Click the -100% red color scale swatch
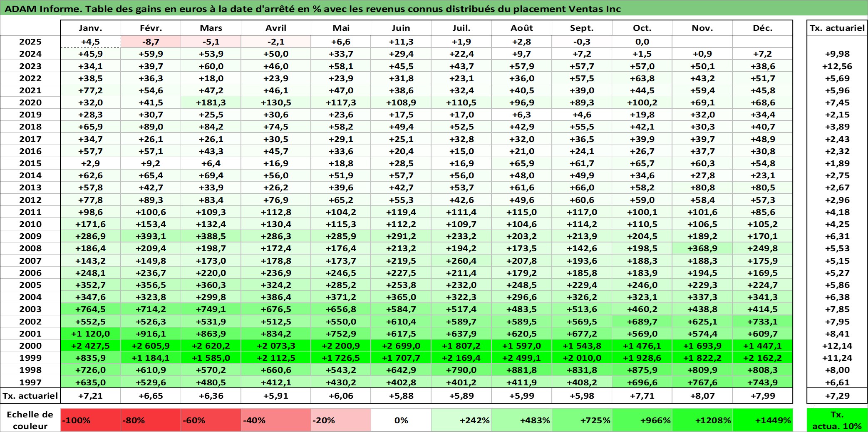The width and height of the screenshot is (868, 432). click(90, 420)
